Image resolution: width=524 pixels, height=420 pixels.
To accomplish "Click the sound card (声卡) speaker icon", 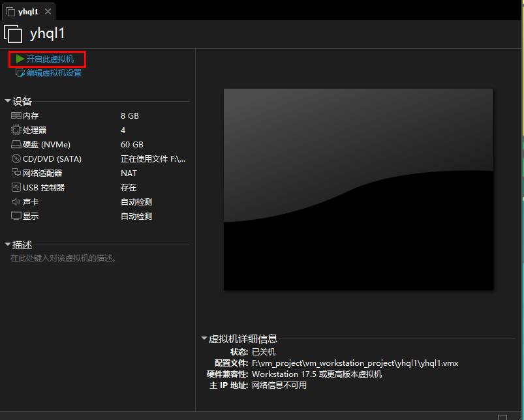I will 16,202.
